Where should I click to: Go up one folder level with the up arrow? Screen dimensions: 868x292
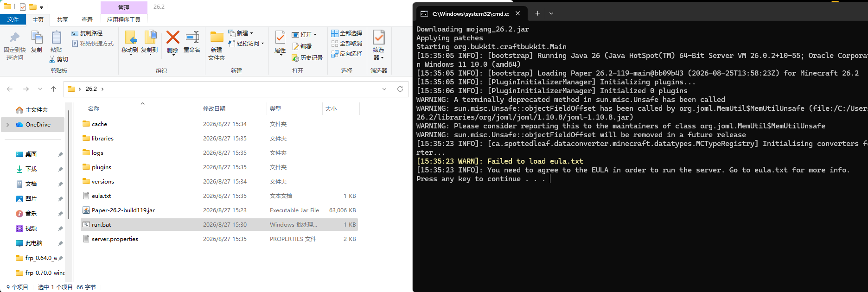point(54,89)
